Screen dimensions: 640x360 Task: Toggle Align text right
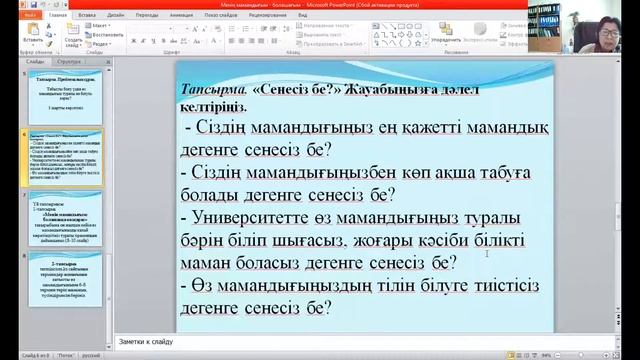[251, 41]
